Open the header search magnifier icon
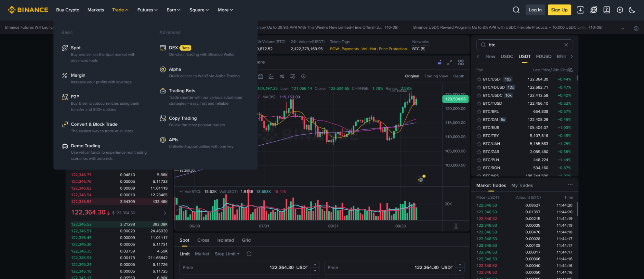This screenshot has width=644, height=279. pyautogui.click(x=516, y=10)
